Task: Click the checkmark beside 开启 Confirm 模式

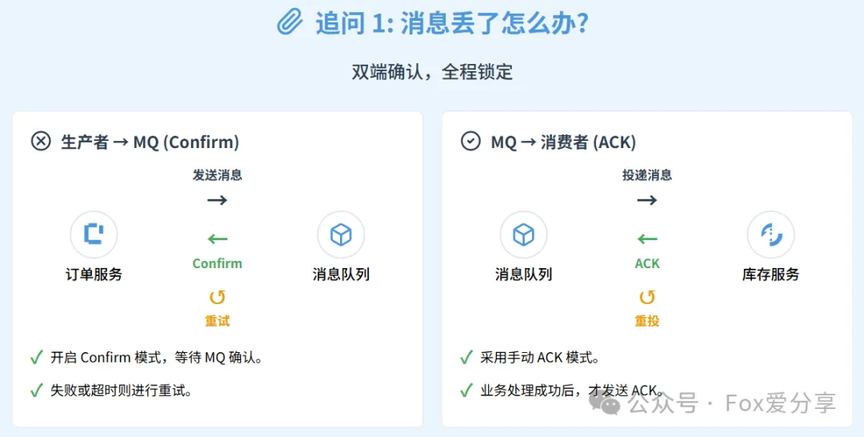Action: (x=37, y=357)
